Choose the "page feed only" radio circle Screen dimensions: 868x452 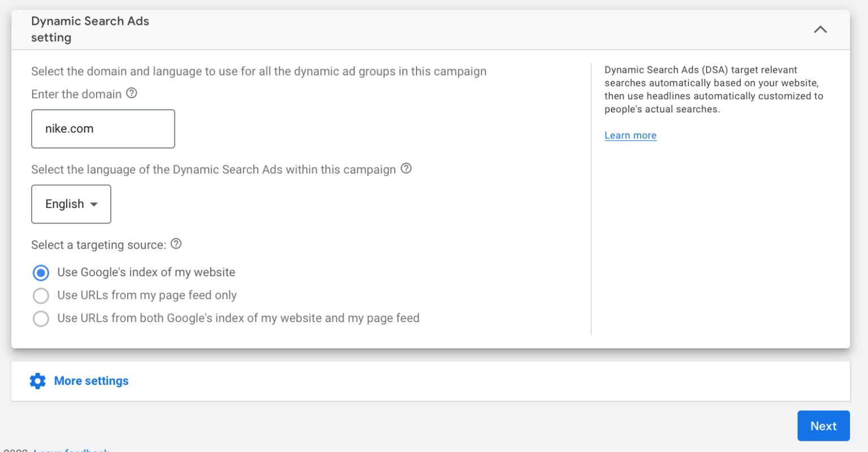(x=41, y=295)
